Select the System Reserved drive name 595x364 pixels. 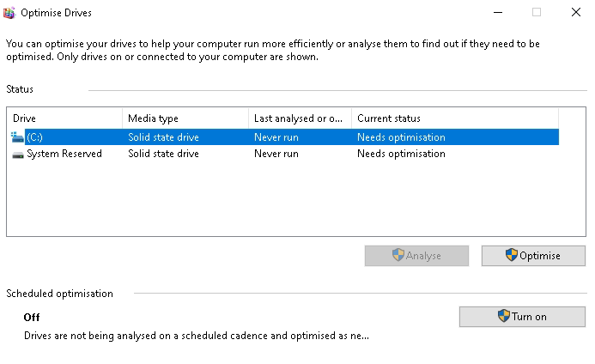pos(64,155)
